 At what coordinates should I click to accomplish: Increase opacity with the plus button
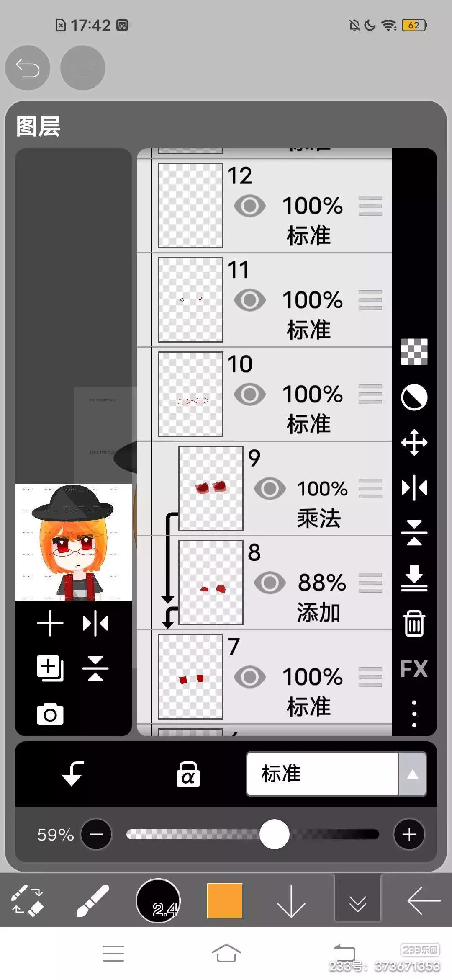pos(409,834)
